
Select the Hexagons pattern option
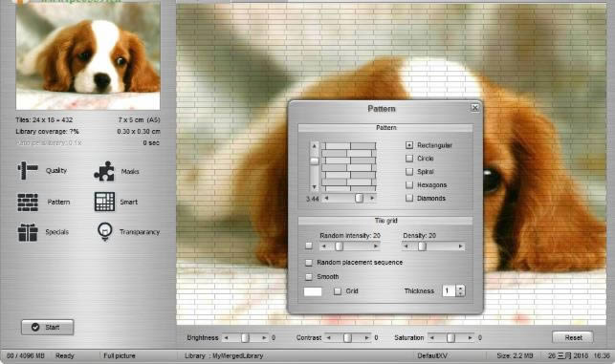[x=409, y=184]
